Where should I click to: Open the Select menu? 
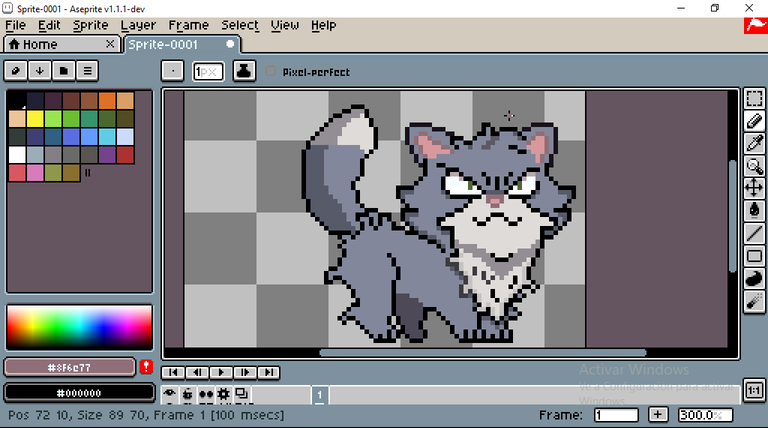[x=240, y=25]
